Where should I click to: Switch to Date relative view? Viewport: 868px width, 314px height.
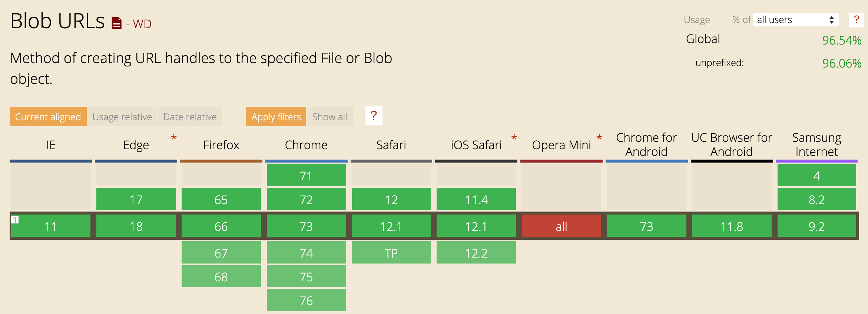pos(190,117)
